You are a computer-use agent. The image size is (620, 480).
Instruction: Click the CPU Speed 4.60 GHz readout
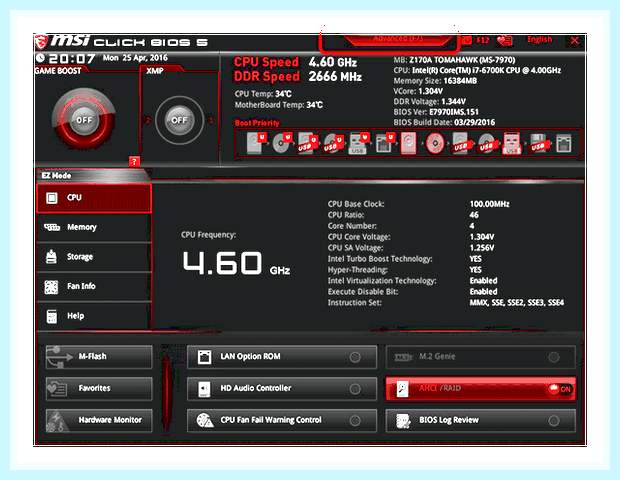pyautogui.click(x=295, y=62)
